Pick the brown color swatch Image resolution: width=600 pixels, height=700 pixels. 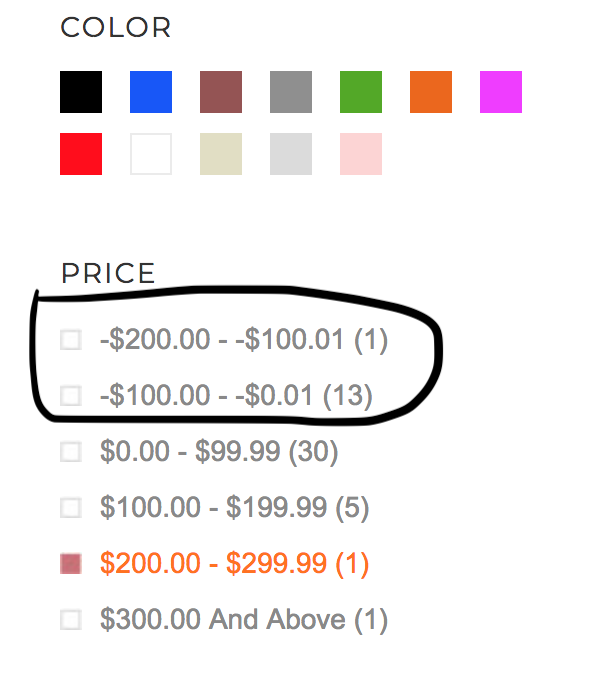tap(221, 92)
